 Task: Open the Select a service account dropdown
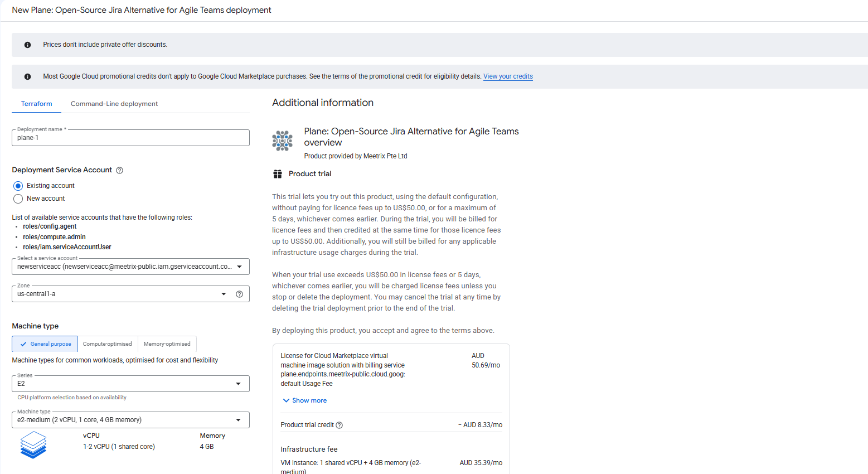[x=130, y=267]
